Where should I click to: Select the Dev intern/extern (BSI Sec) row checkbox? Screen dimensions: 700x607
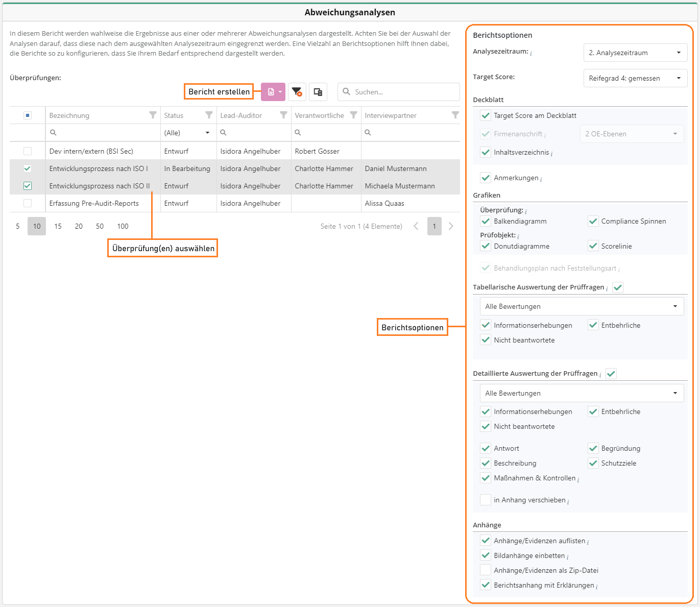pos(28,151)
